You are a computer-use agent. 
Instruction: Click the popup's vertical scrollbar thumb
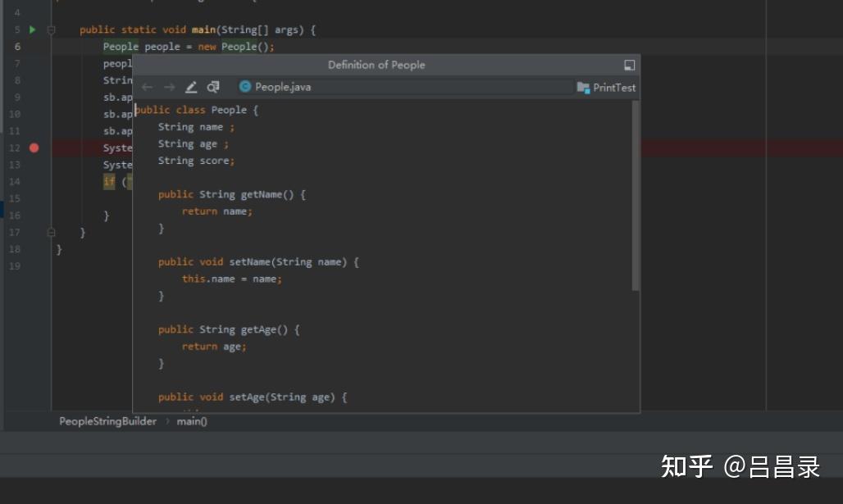(x=636, y=197)
